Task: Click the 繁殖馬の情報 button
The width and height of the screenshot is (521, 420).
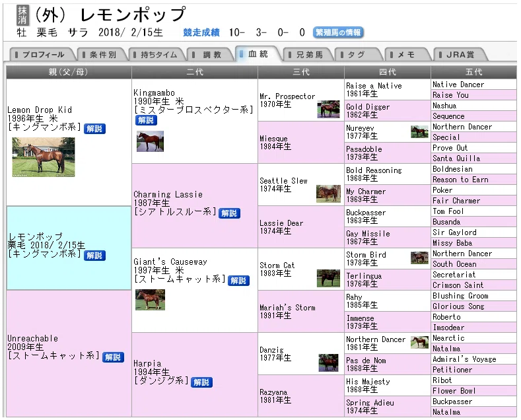Action: (338, 32)
